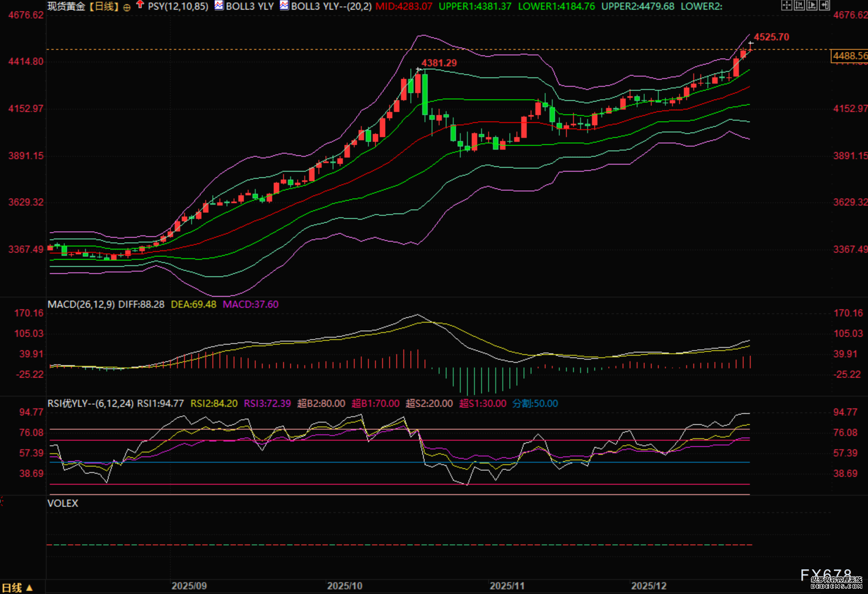Image resolution: width=868 pixels, height=594 pixels.
Task: Click the 2025/10 date on time axis
Action: click(345, 586)
